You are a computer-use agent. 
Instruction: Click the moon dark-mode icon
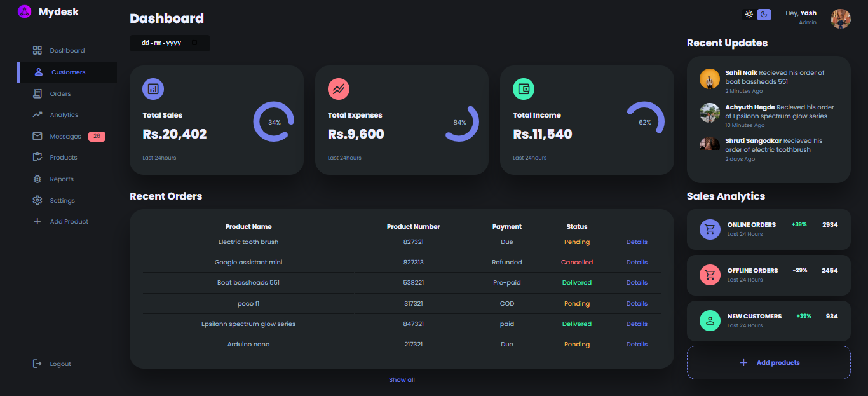(764, 14)
